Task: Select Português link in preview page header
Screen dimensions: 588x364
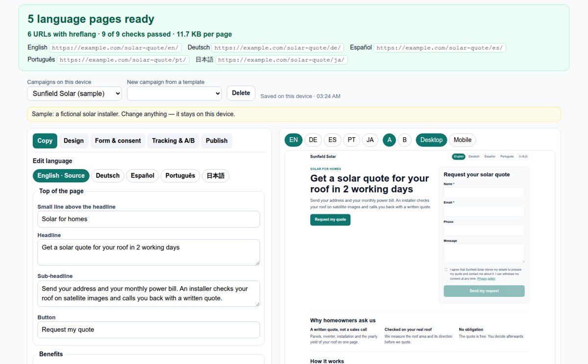Action: [507, 157]
